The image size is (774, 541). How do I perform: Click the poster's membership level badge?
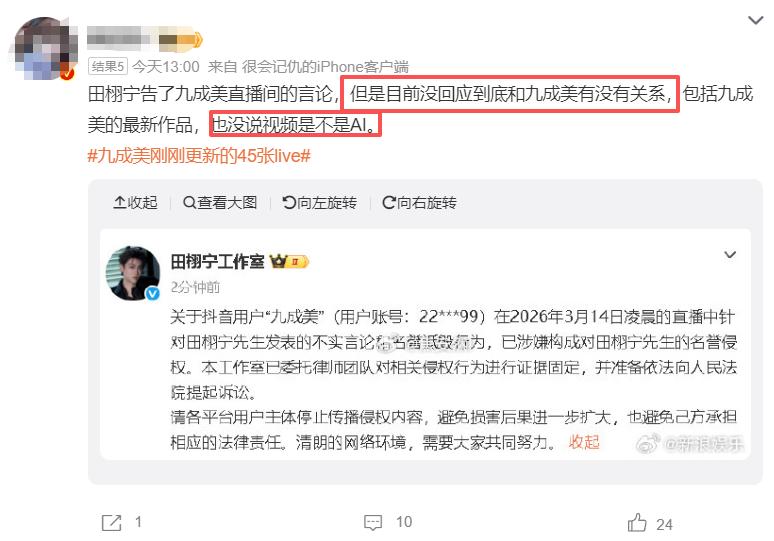[180, 39]
